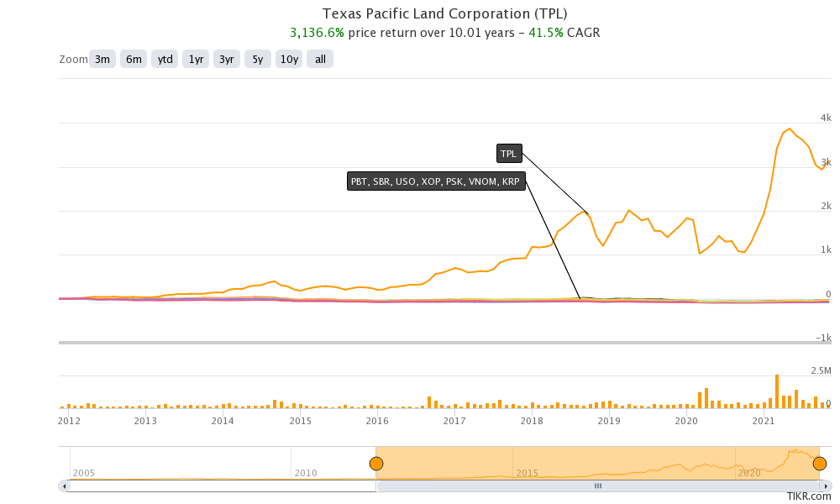Screen dimensions: 840x504
Task: Click the navigator scrollbar thumb grip
Action: click(598, 486)
